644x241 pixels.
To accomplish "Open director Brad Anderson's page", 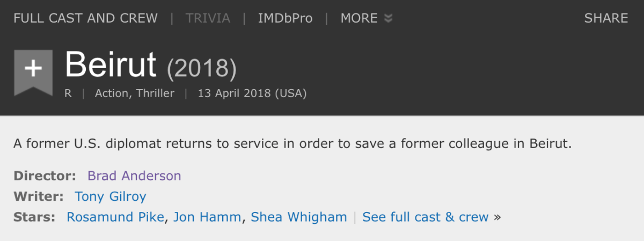I will 134,176.
